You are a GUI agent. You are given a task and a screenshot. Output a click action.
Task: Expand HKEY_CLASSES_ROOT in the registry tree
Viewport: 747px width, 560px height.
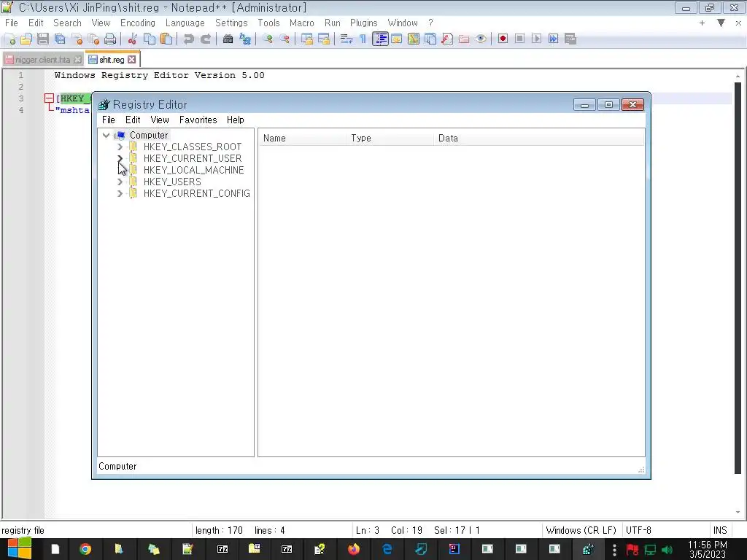pyautogui.click(x=120, y=147)
